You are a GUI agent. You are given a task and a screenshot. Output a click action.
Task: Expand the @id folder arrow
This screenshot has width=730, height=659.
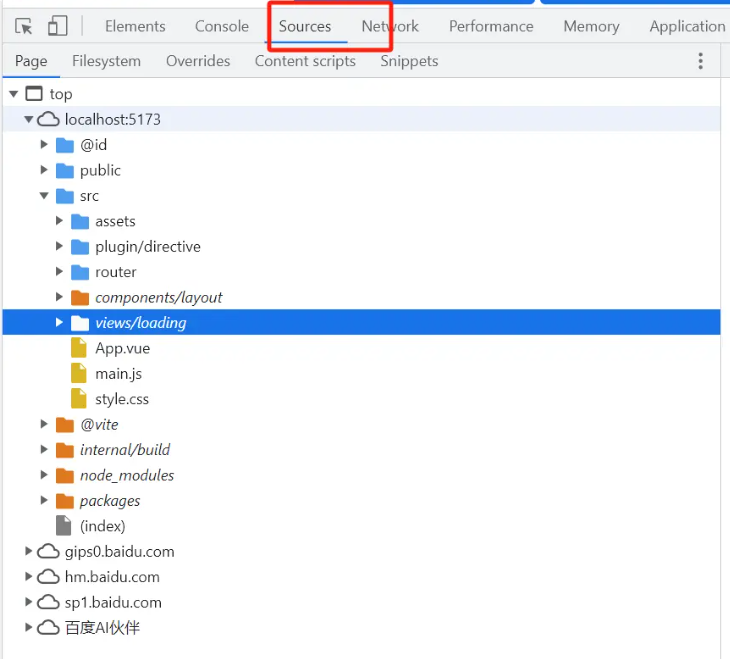coord(44,144)
